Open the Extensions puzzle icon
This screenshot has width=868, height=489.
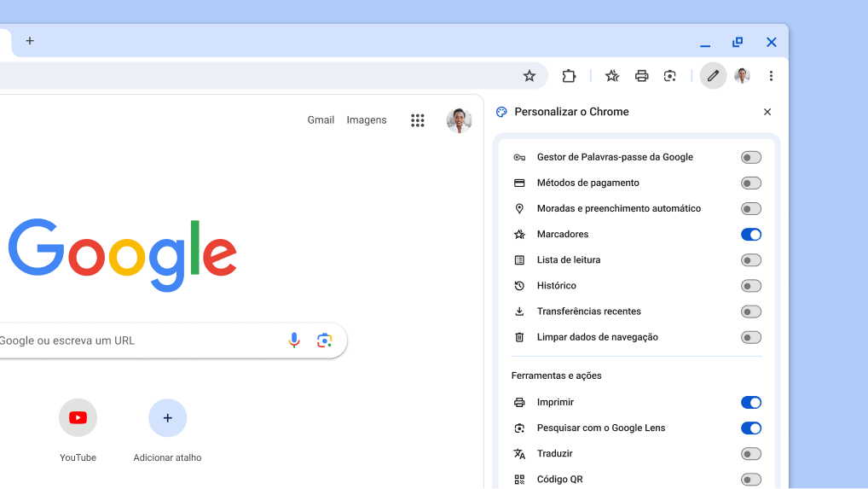click(569, 76)
